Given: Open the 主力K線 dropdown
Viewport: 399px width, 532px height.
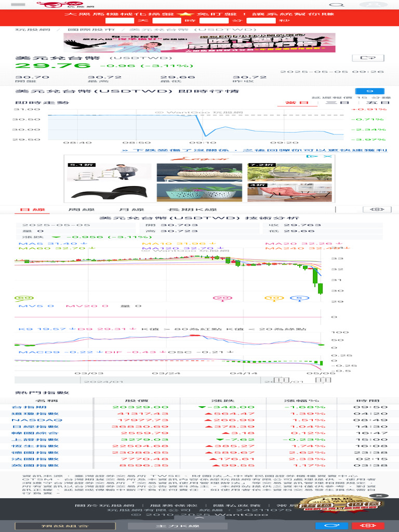Looking at the screenshot, I should coord(178,526).
